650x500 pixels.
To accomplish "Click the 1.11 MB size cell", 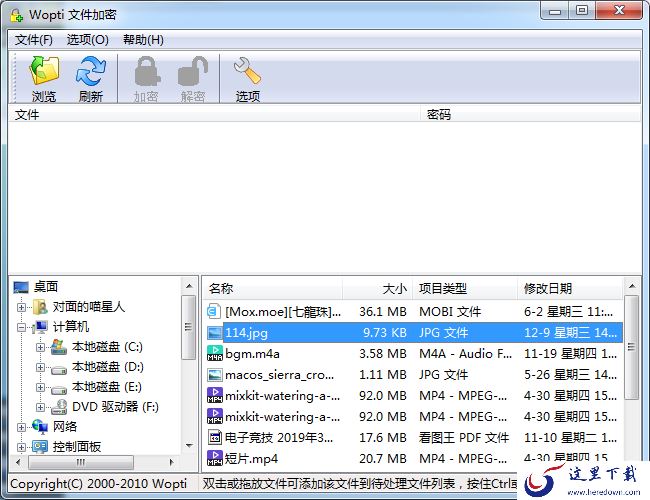I will pyautogui.click(x=383, y=375).
